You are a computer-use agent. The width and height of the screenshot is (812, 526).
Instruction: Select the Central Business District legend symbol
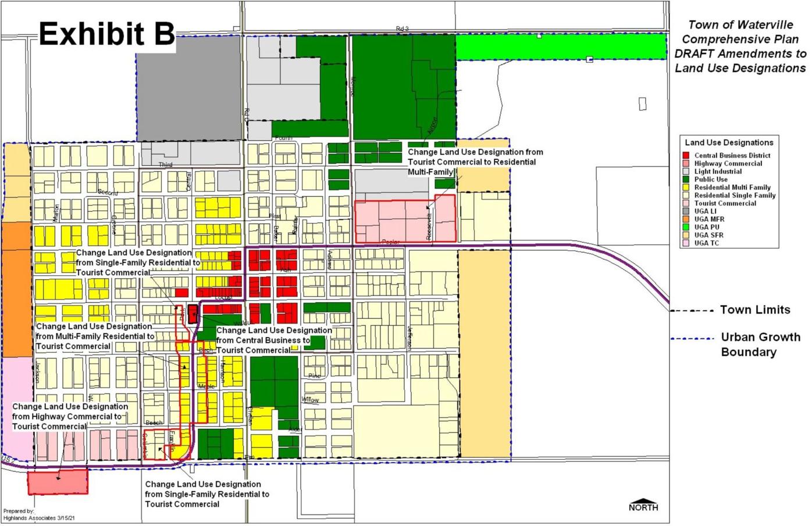click(685, 155)
